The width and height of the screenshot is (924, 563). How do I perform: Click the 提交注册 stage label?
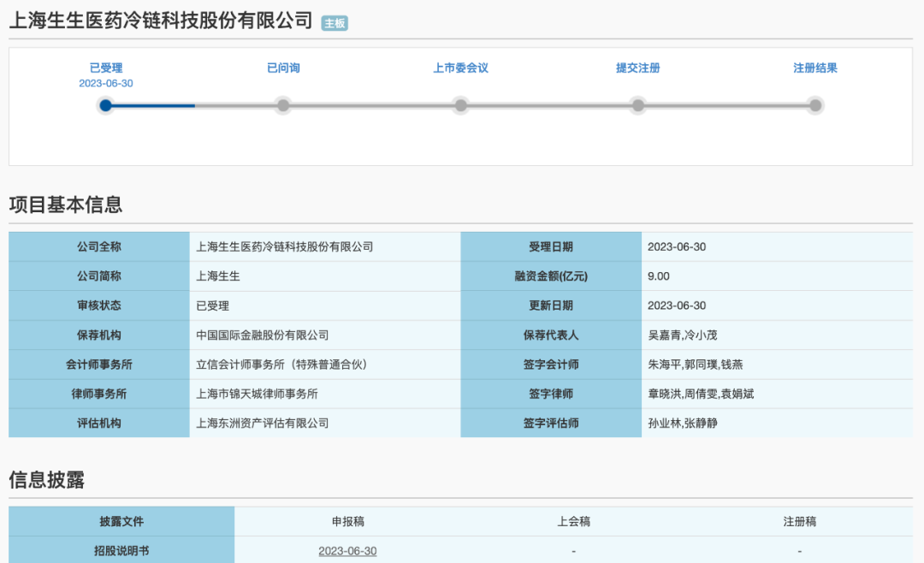638,68
